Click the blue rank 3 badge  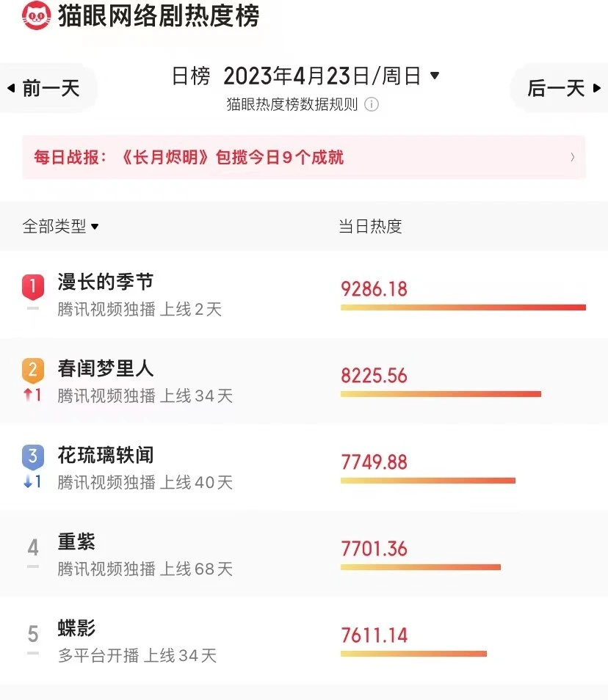[x=33, y=458]
